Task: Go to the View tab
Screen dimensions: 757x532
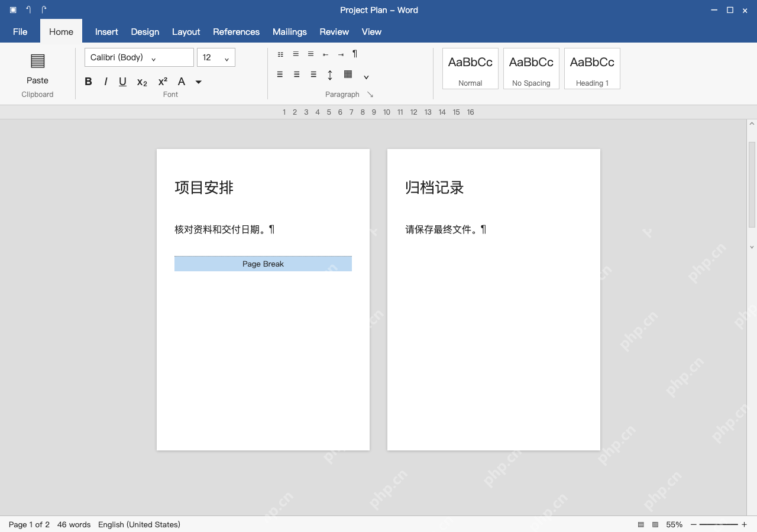Action: pos(371,32)
